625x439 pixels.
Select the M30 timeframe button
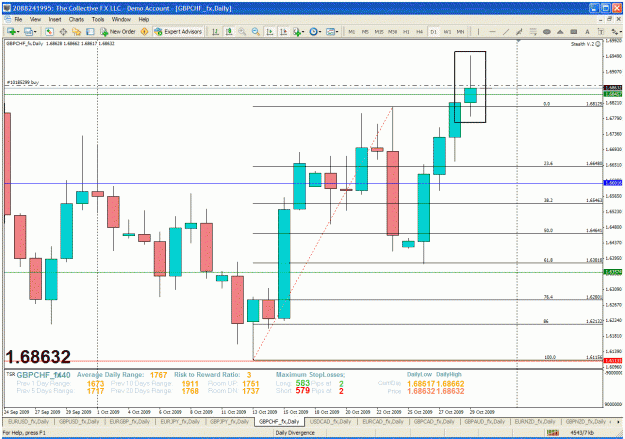pos(393,31)
